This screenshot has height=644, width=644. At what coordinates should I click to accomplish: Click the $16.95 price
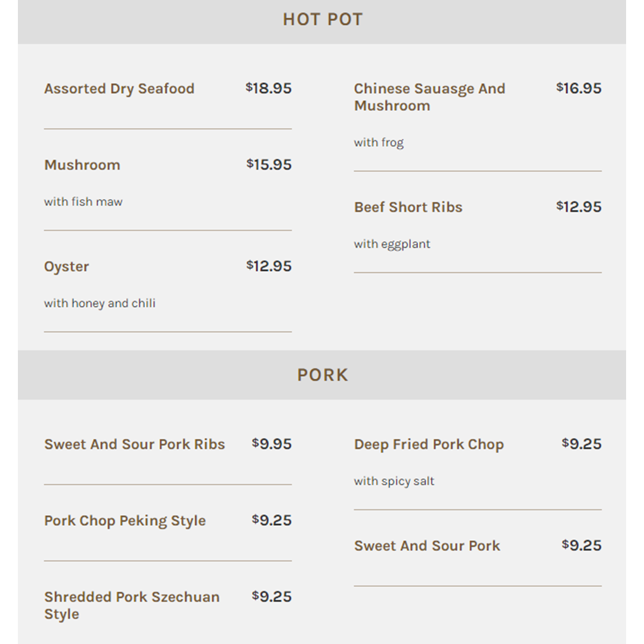pyautogui.click(x=578, y=88)
